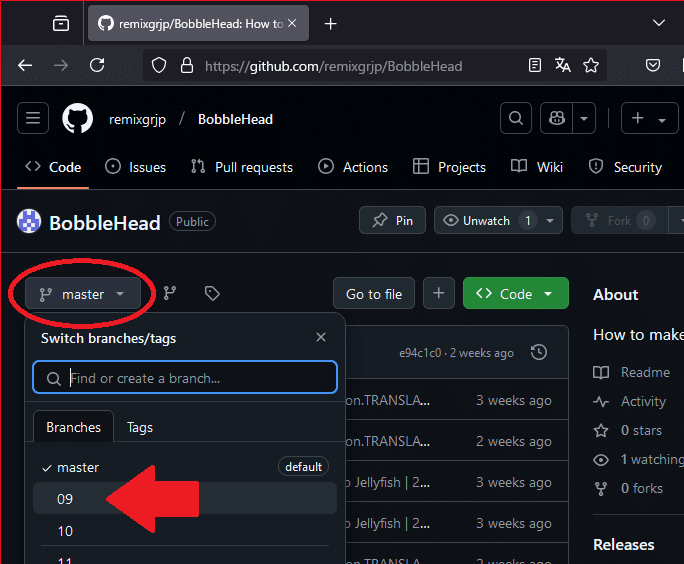Switch to the Code tab

(x=53, y=167)
